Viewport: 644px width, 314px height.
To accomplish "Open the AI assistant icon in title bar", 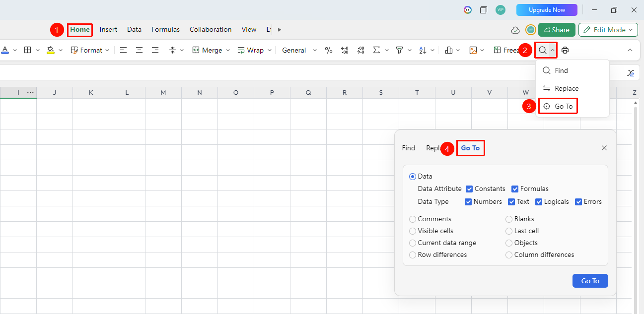I will [x=468, y=10].
